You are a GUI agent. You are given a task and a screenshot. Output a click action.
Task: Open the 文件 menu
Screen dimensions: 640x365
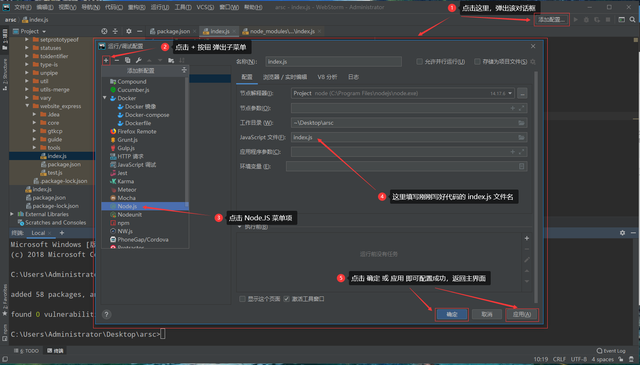point(22,7)
